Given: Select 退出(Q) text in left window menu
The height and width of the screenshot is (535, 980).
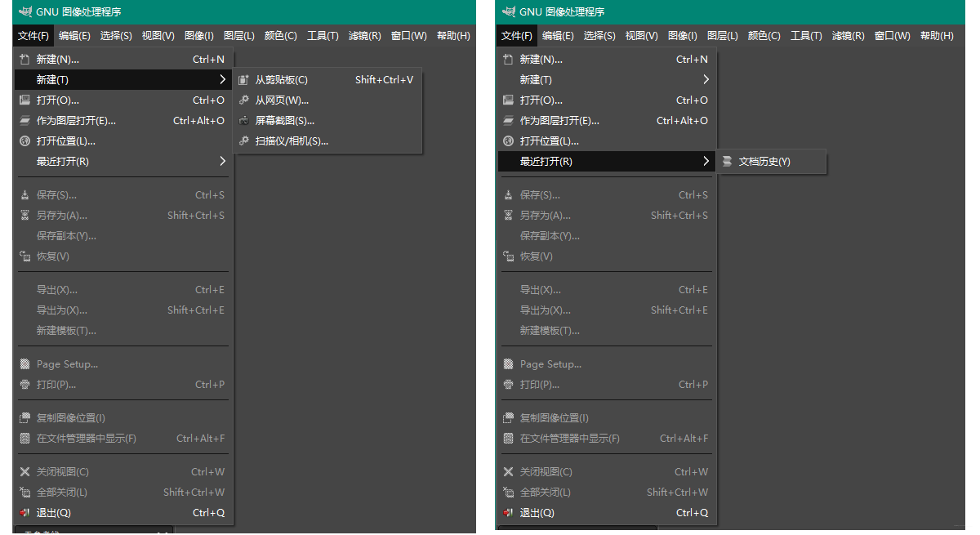Looking at the screenshot, I should click(x=54, y=513).
